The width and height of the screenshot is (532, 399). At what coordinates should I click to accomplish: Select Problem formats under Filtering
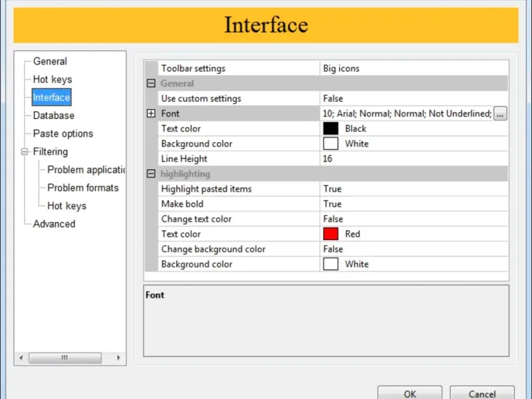point(82,188)
